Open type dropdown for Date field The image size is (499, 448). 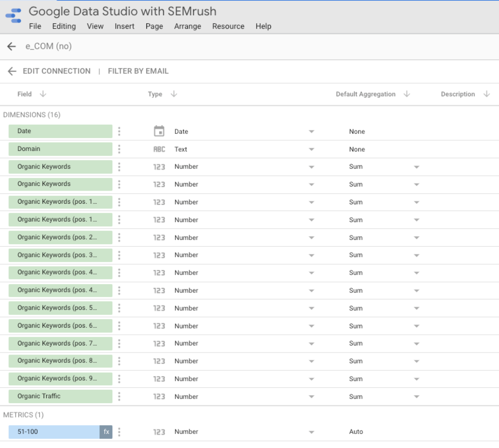311,131
